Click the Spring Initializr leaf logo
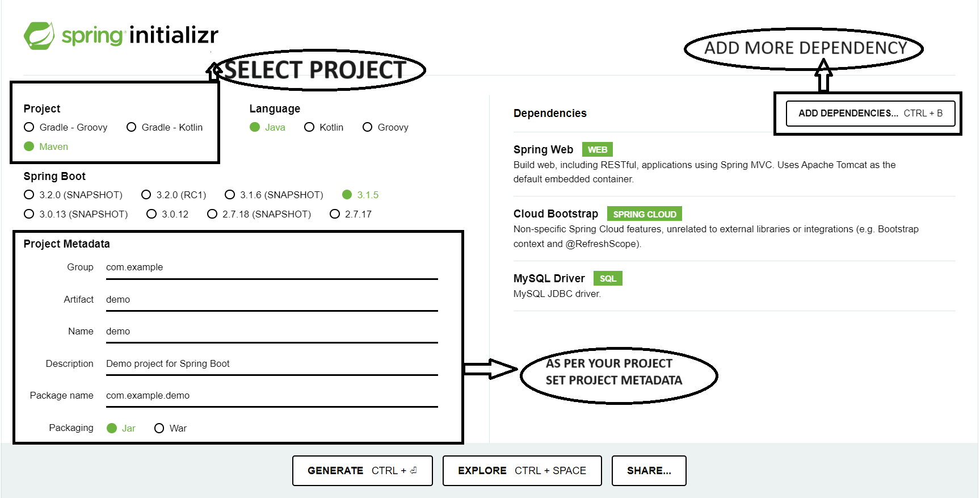The height and width of the screenshot is (498, 980). pos(39,36)
